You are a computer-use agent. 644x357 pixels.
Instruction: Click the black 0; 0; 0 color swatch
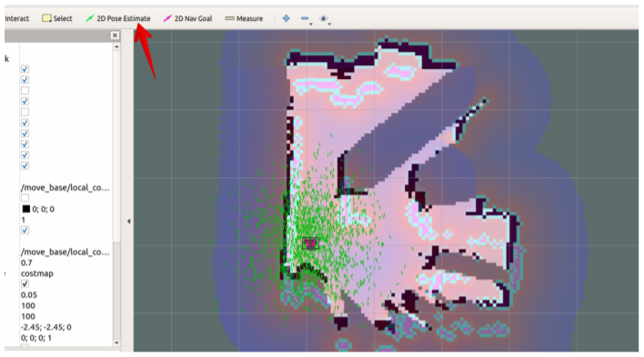point(26,209)
